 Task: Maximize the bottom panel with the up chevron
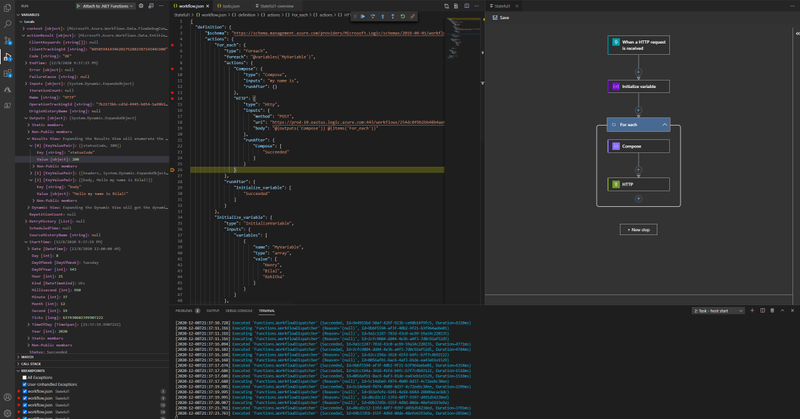(782, 310)
